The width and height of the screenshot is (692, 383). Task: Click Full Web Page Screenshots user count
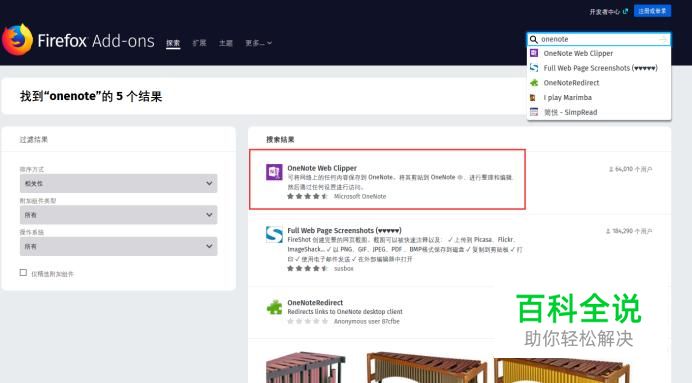[629, 231]
